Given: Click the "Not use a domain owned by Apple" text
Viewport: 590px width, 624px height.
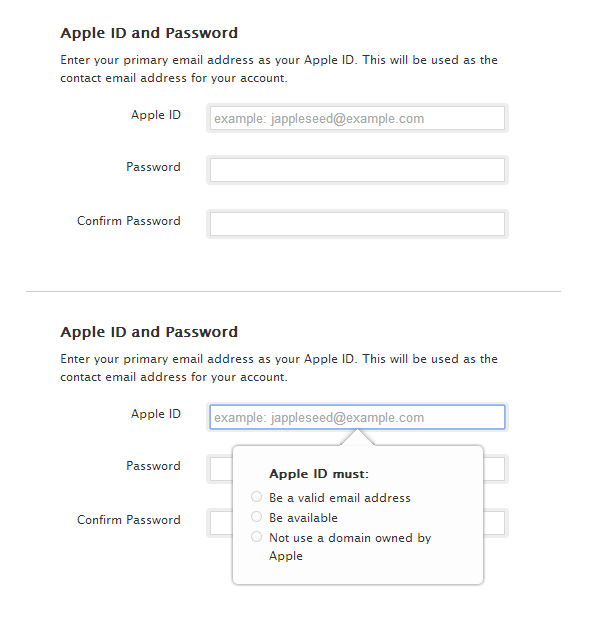Looking at the screenshot, I should (350, 547).
